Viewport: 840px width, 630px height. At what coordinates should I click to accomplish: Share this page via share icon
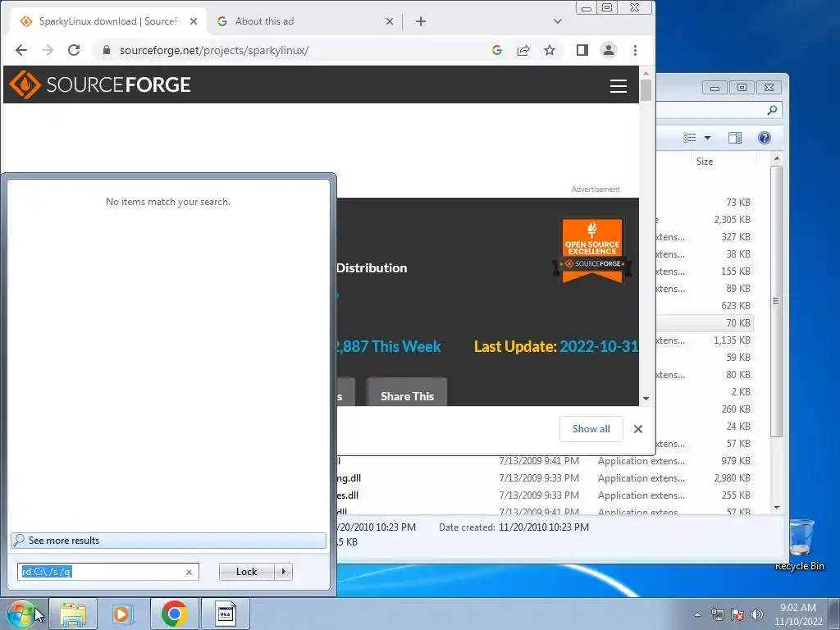523,50
